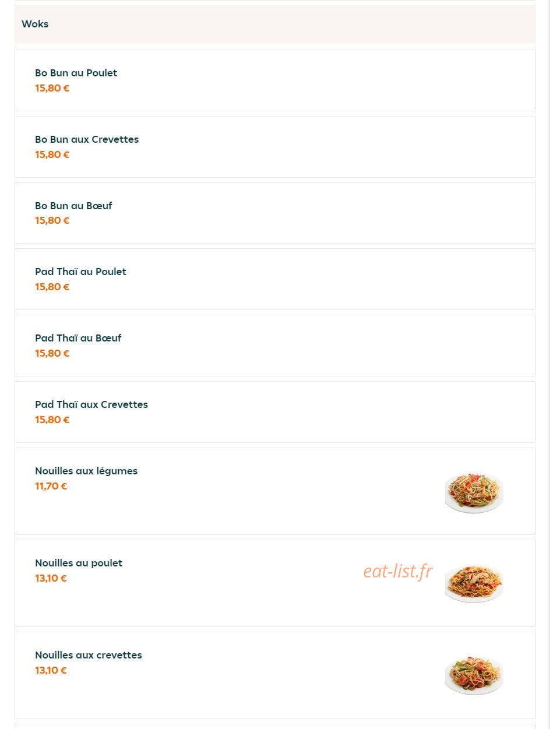Choose Pad Thaï au Poulet

(275, 279)
